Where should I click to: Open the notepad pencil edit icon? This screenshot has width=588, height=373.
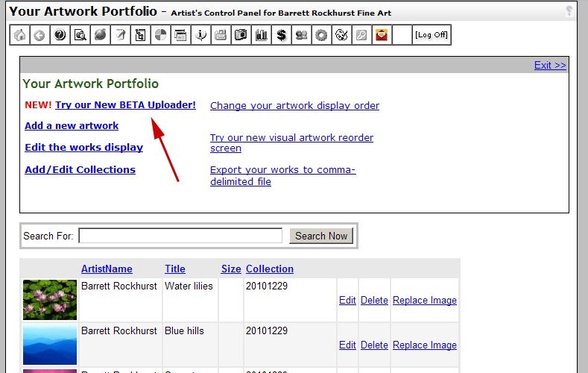121,35
